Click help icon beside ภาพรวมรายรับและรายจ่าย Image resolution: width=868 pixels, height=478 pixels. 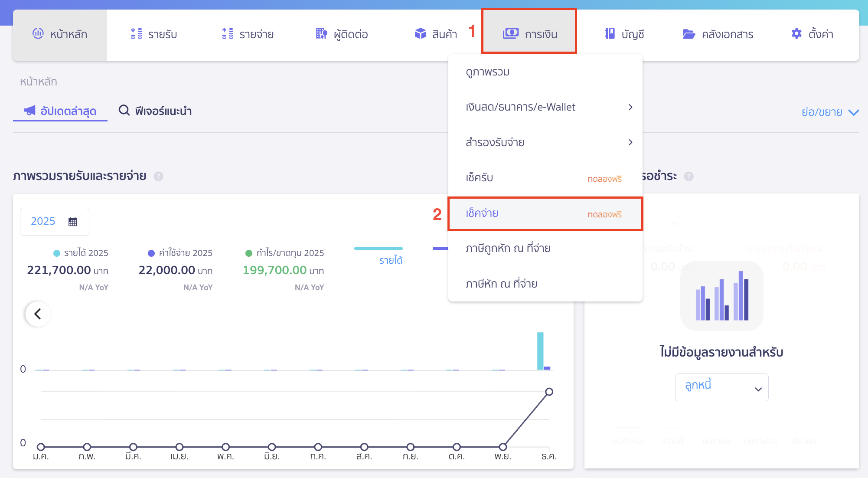[x=158, y=176]
